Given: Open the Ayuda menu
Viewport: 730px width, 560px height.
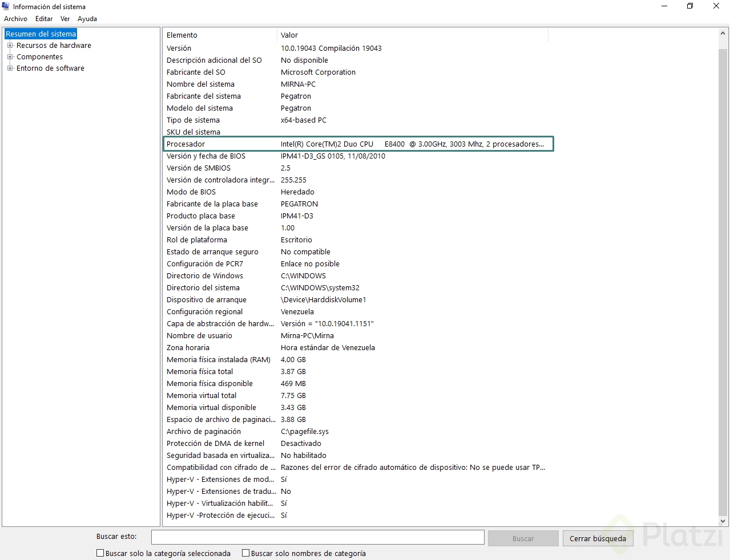Looking at the screenshot, I should pos(87,19).
